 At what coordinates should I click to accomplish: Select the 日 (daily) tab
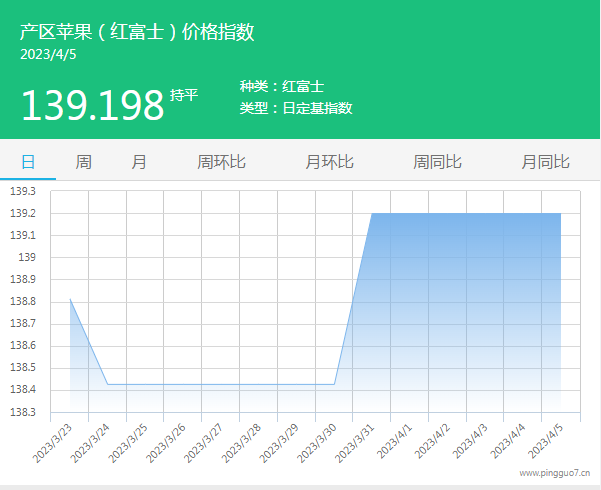(28, 162)
